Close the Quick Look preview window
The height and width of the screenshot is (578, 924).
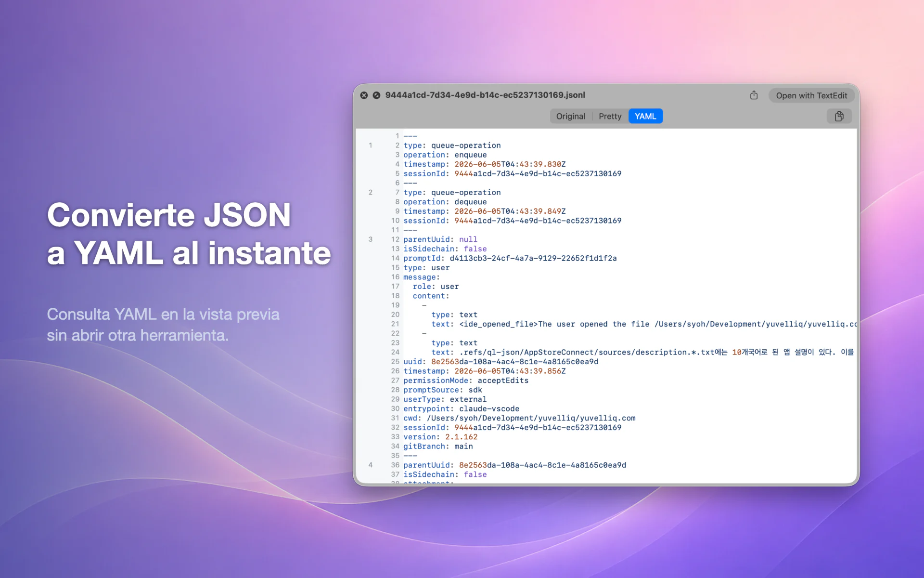[364, 95]
